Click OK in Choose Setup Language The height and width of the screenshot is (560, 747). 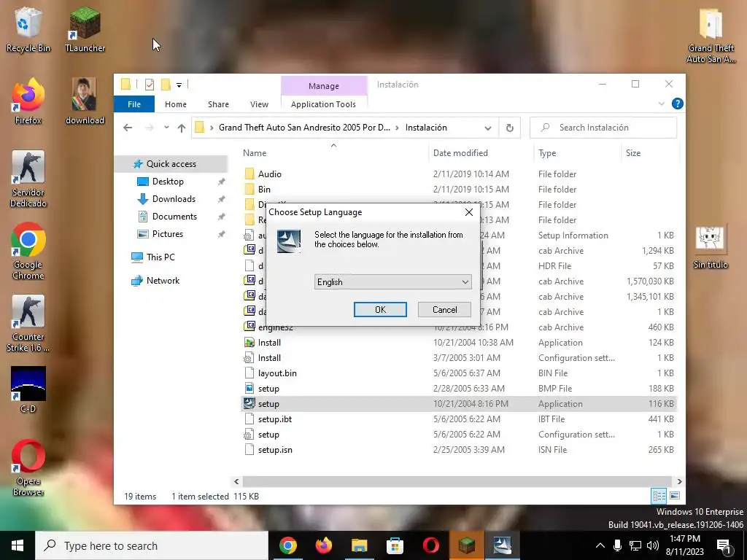380,309
